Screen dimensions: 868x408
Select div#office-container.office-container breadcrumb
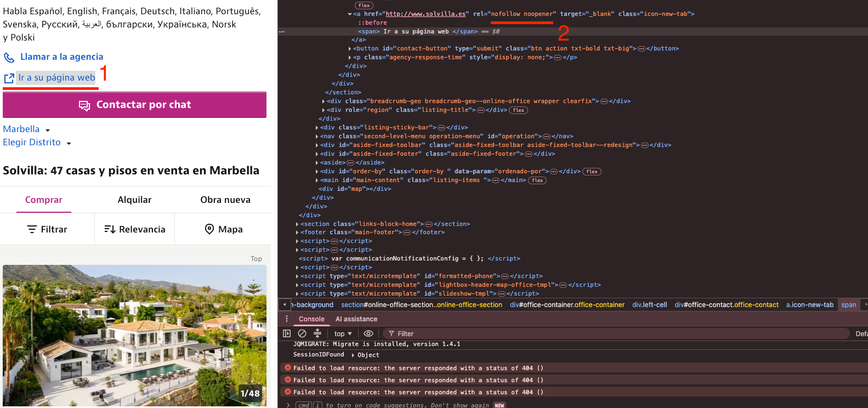[567, 305]
